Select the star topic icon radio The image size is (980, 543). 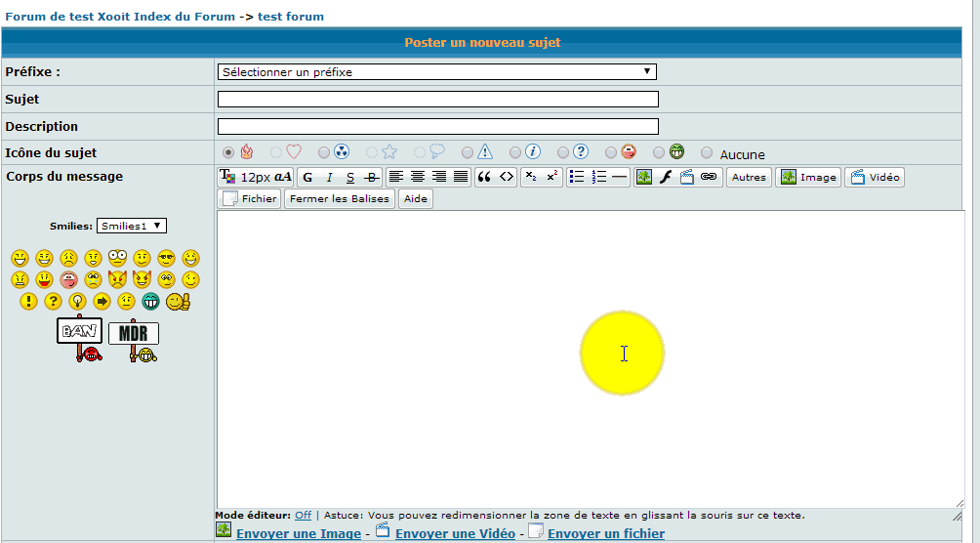372,152
